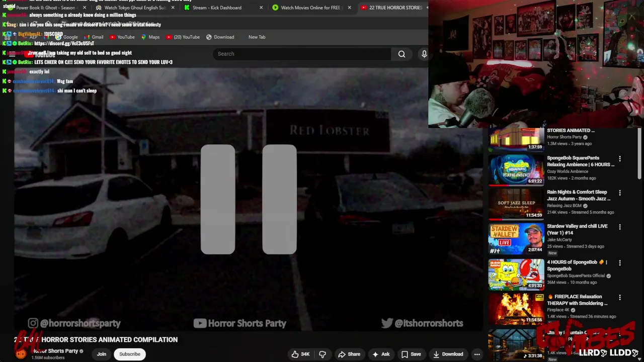Open options for 4 HOURS of SpongeBob
The height and width of the screenshot is (362, 644).
click(620, 263)
